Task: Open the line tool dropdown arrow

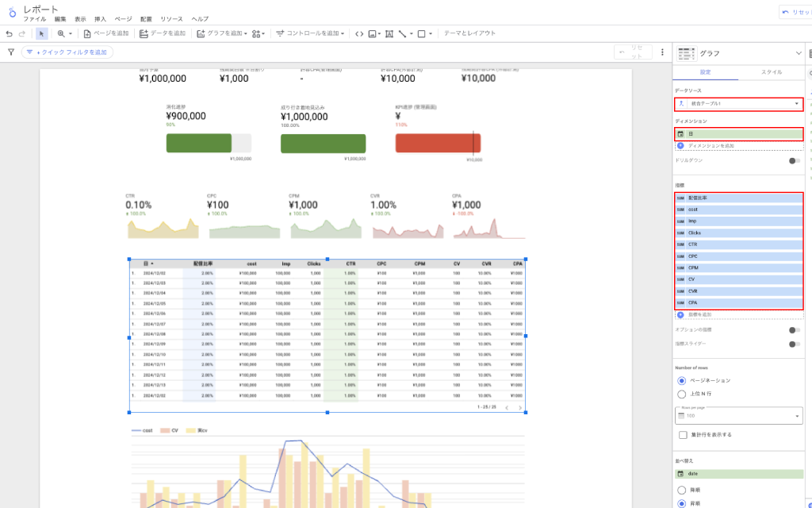Action: click(412, 34)
